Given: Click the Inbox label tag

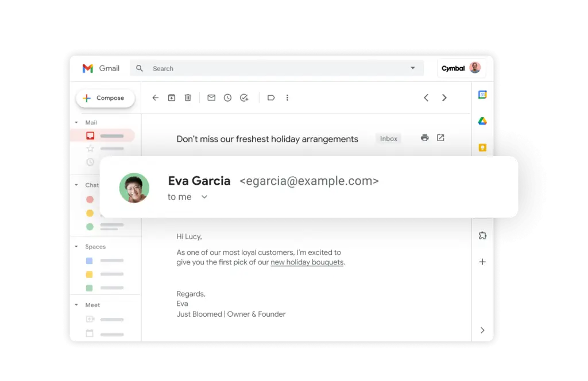Looking at the screenshot, I should 389,139.
